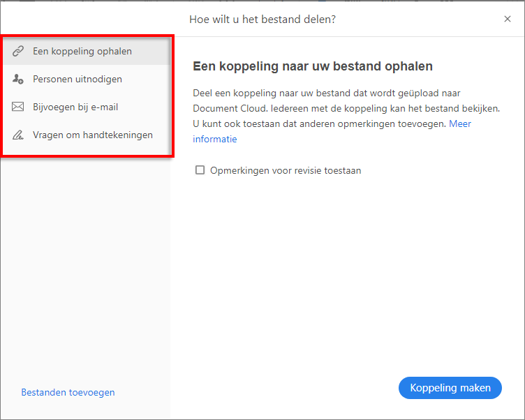Click the heading 'Een koppeling naar uw bestand ophalen'
Viewport: 525px width, 420px height.
(313, 67)
